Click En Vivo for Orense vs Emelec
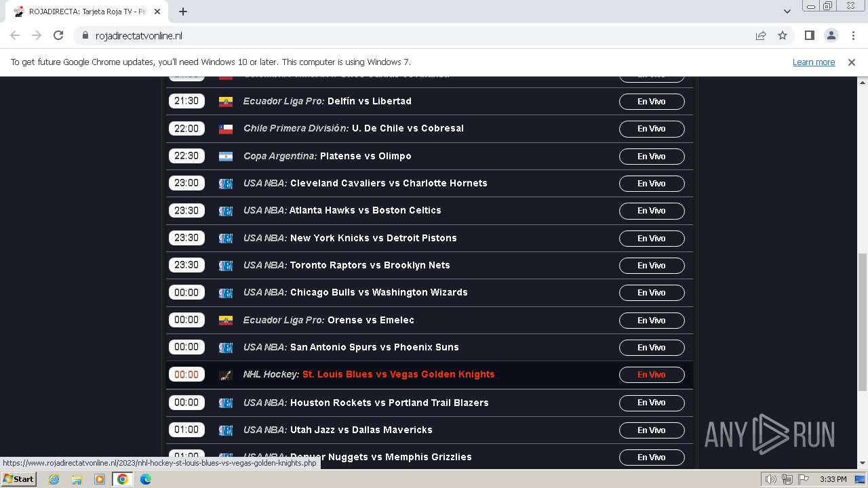 pyautogui.click(x=652, y=321)
